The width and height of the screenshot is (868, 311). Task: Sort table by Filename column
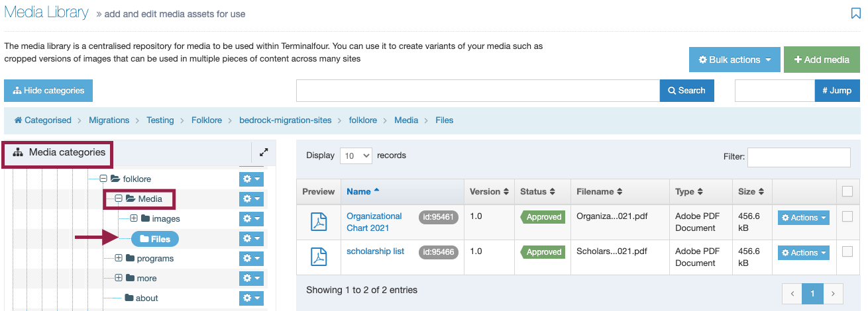pyautogui.click(x=600, y=192)
